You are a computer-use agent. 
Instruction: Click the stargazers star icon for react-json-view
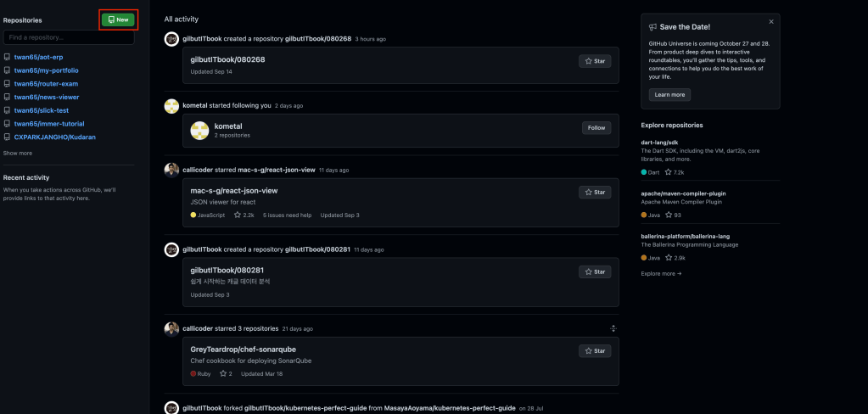[x=238, y=215]
